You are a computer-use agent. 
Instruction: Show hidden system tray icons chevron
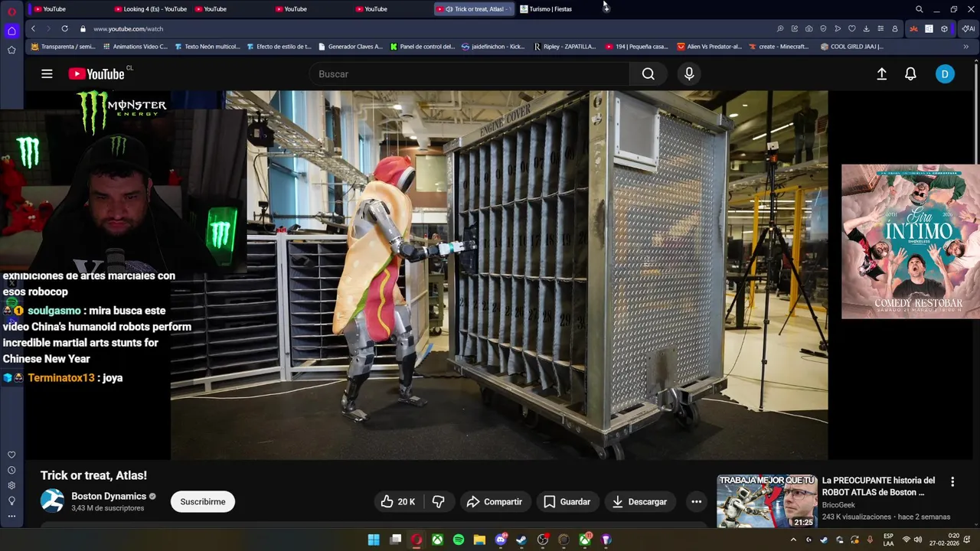coord(793,540)
